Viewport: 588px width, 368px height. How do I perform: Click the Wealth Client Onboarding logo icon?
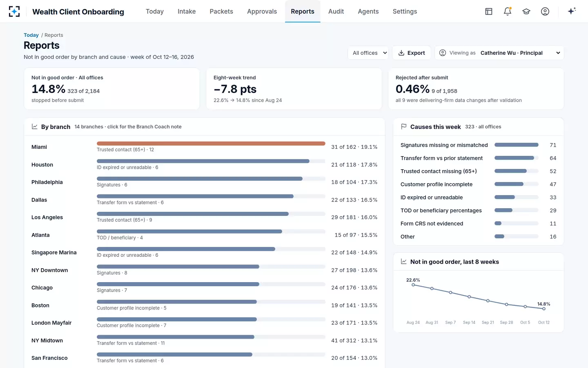point(14,11)
